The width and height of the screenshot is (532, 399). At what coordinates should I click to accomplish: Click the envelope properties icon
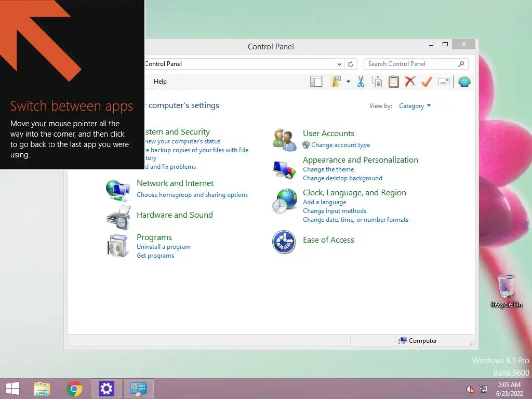tap(444, 82)
